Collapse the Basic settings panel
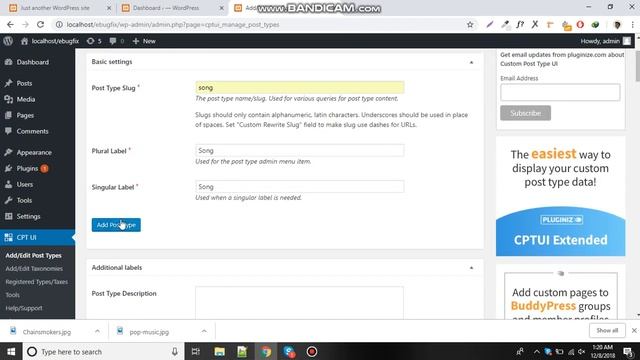640x360 pixels. (471, 62)
